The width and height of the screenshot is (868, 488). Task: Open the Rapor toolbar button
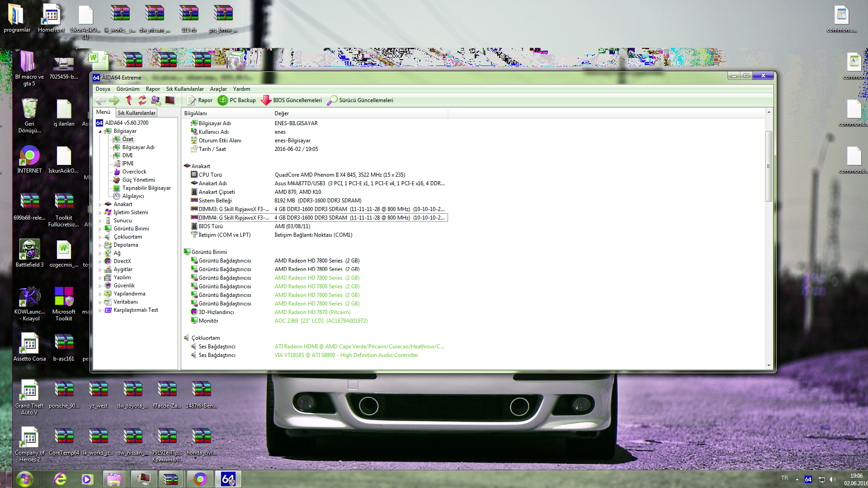(x=199, y=100)
